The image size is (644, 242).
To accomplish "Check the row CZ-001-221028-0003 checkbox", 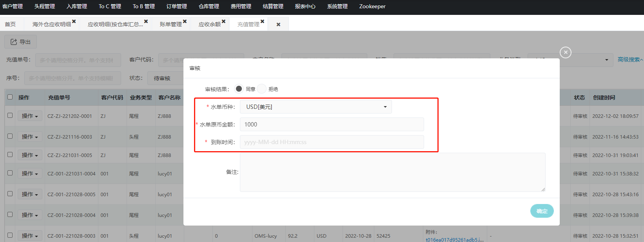I will 10,235.
